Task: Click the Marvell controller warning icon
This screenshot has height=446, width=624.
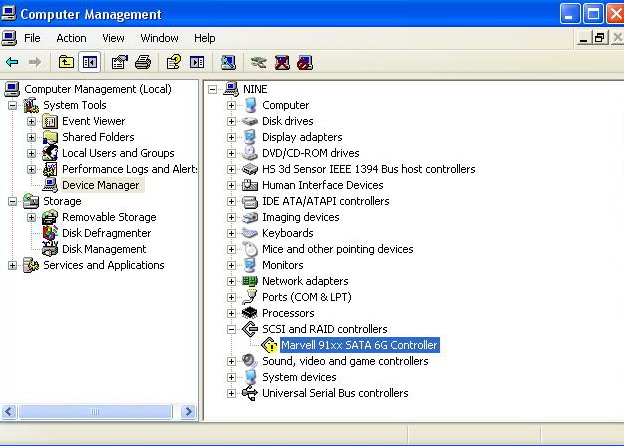Action: tap(269, 345)
